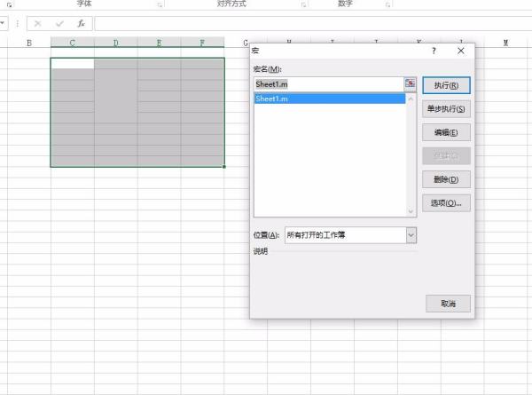The image size is (532, 395).
Task: Click the help question mark in macro dialog
Action: click(x=434, y=51)
